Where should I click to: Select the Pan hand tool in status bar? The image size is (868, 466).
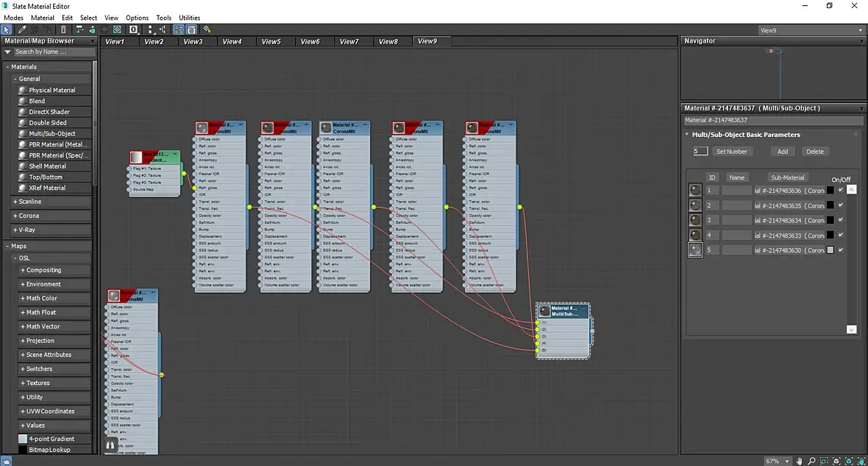799,461
